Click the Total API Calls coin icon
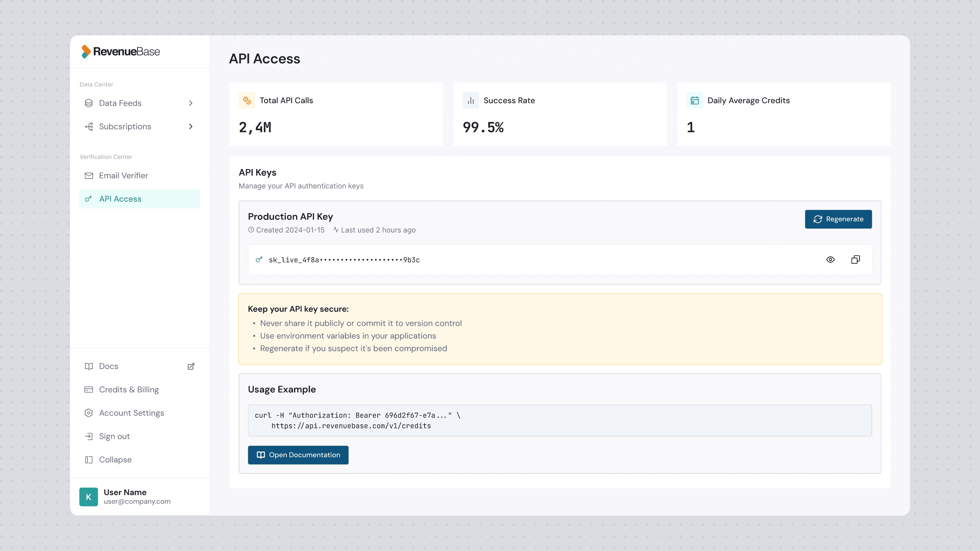 pos(247,100)
